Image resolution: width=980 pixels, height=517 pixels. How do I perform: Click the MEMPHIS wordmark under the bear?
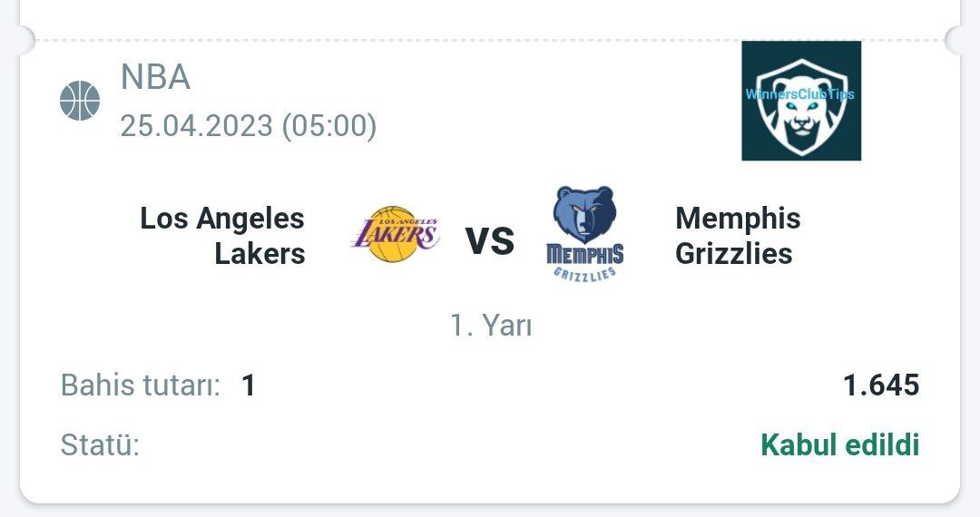point(585,254)
